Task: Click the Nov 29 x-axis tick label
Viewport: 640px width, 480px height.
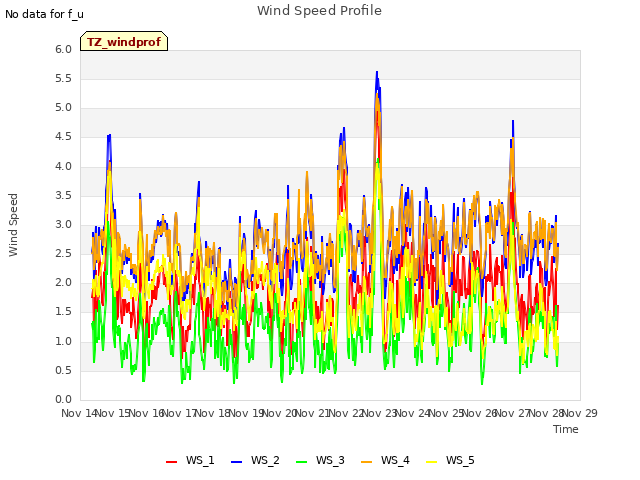Action: tap(580, 413)
